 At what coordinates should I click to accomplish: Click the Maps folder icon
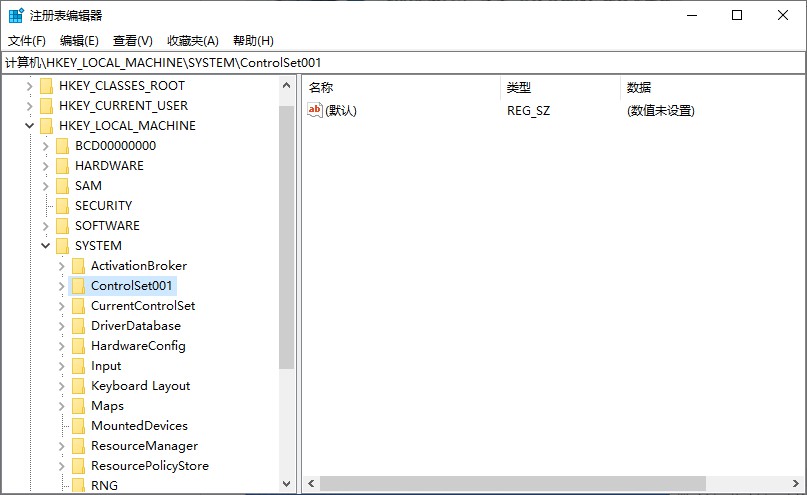pos(78,406)
